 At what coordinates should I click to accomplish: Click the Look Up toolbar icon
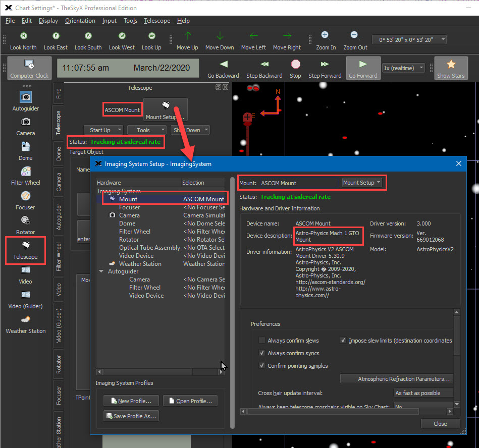coord(151,36)
